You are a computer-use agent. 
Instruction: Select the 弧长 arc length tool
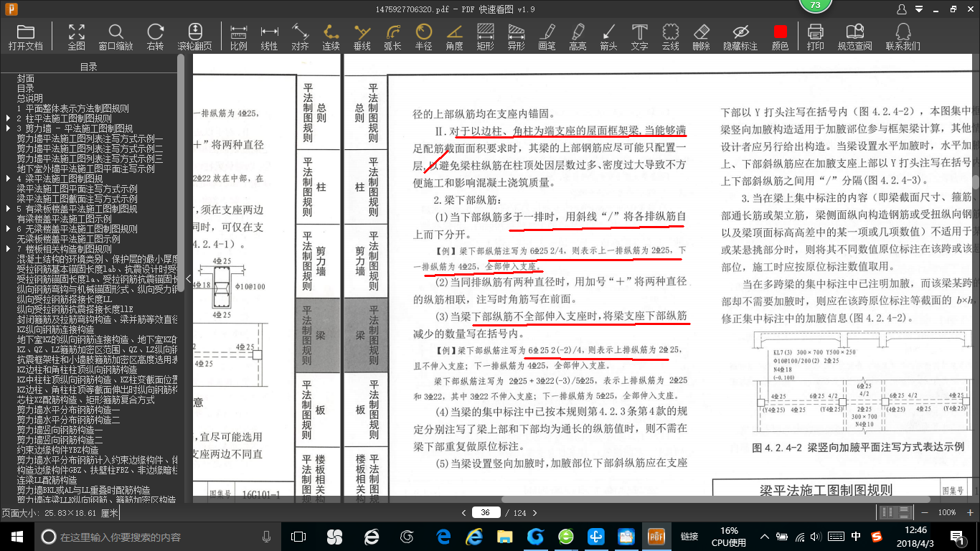pyautogui.click(x=393, y=37)
